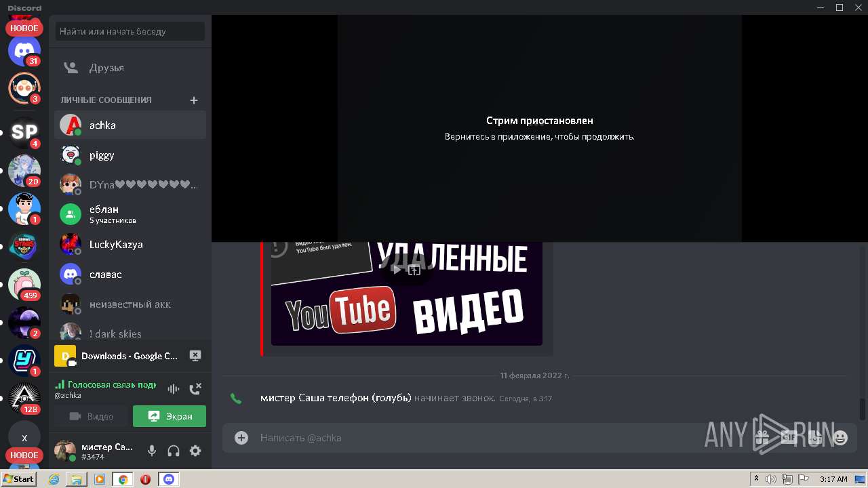
Task: Open direct message with славас
Action: coord(130,274)
